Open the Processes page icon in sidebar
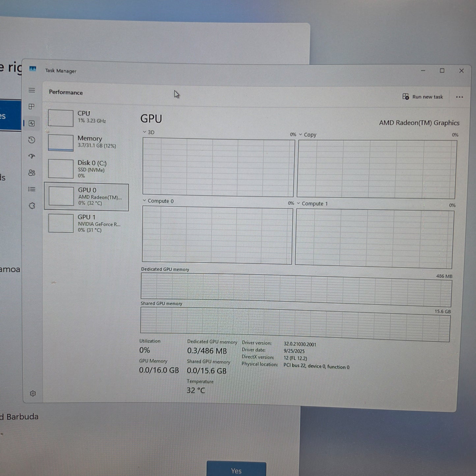This screenshot has height=476, width=476. pos(32,106)
